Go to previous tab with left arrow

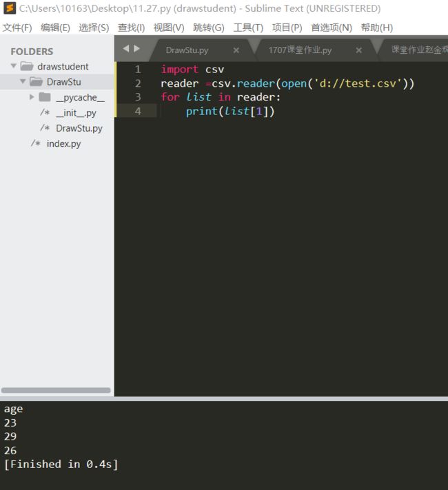(x=126, y=48)
